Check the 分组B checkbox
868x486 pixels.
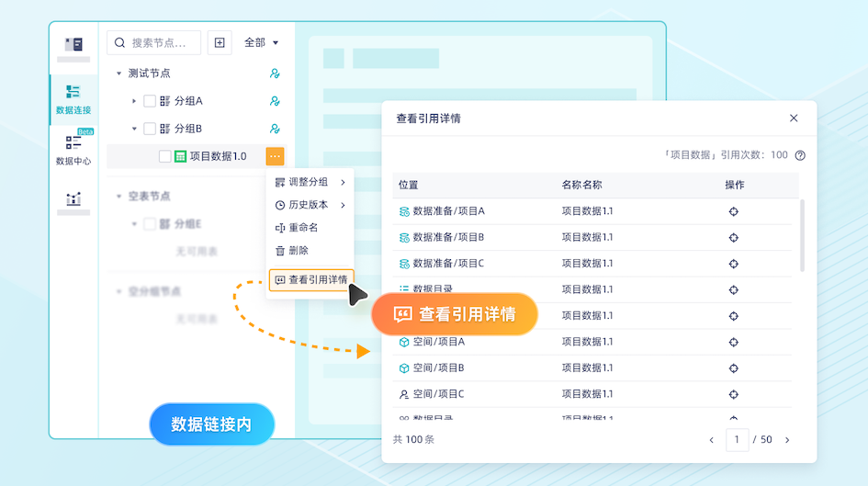point(150,129)
